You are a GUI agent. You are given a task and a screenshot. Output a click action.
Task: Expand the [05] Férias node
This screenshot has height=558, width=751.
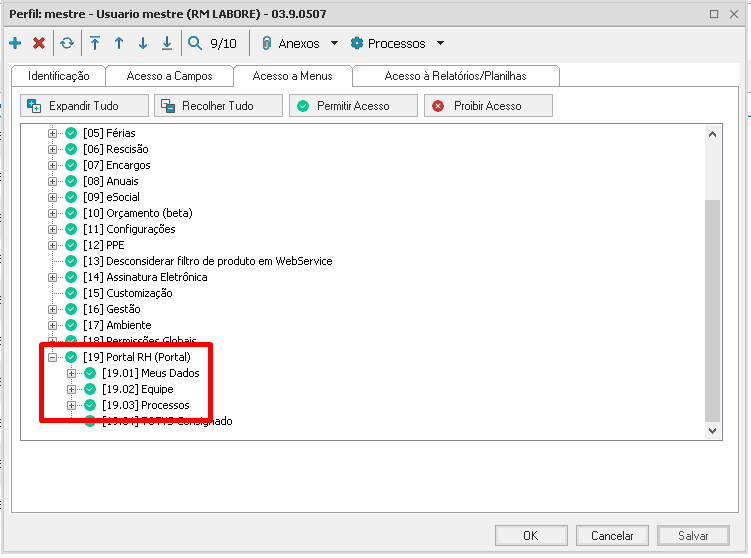coord(52,133)
